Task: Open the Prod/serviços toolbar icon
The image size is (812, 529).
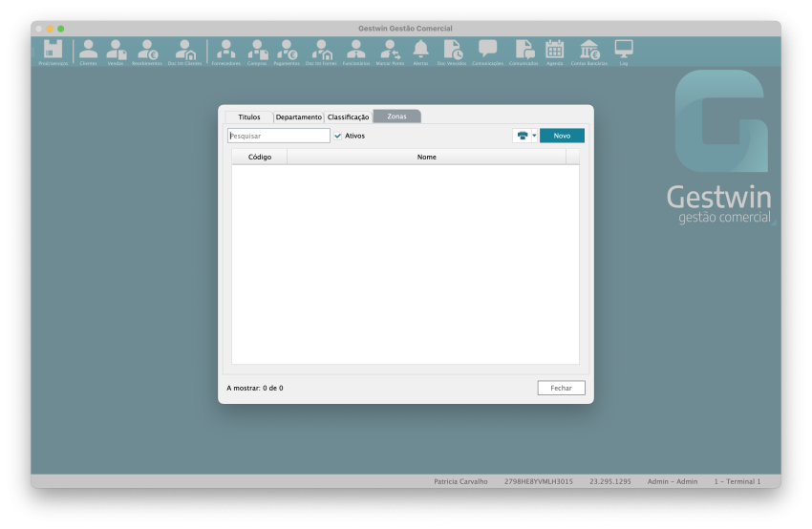Action: [x=53, y=52]
